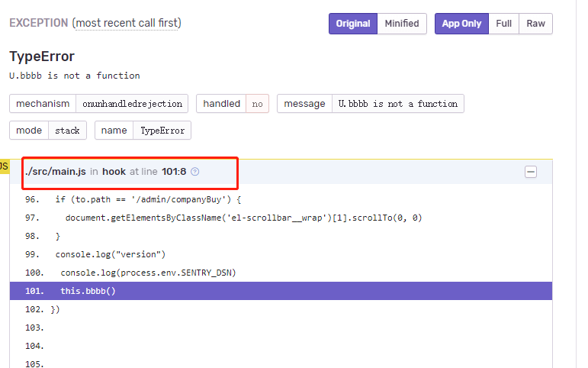The width and height of the screenshot is (588, 368).
Task: Click code line 99 console.log("version")
Action: point(281,254)
